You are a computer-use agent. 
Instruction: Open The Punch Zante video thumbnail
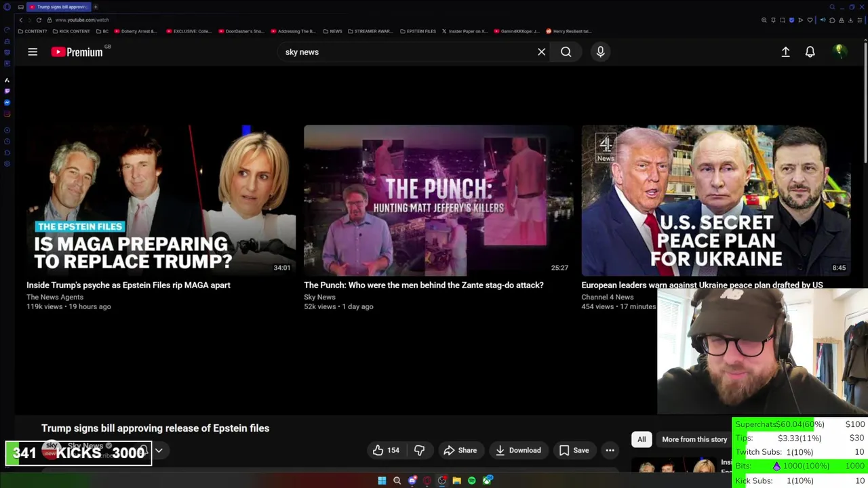point(438,200)
